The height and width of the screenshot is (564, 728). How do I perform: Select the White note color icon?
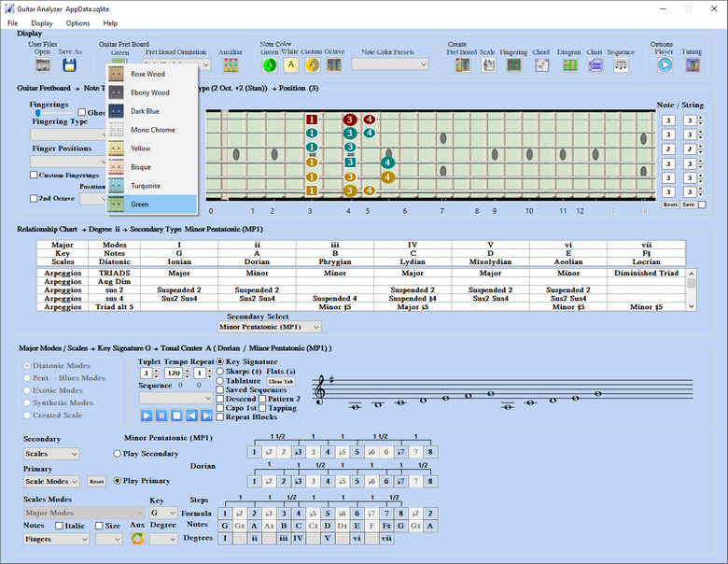(291, 65)
